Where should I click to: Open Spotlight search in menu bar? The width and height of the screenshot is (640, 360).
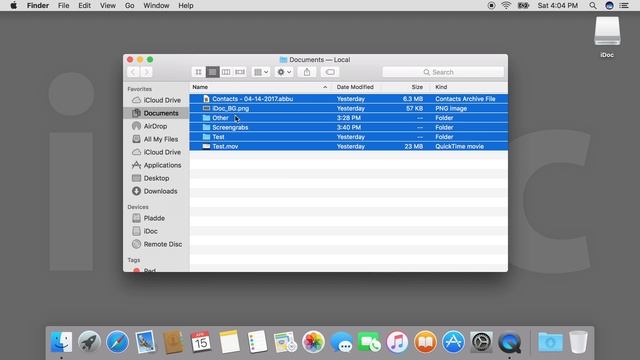[593, 5]
